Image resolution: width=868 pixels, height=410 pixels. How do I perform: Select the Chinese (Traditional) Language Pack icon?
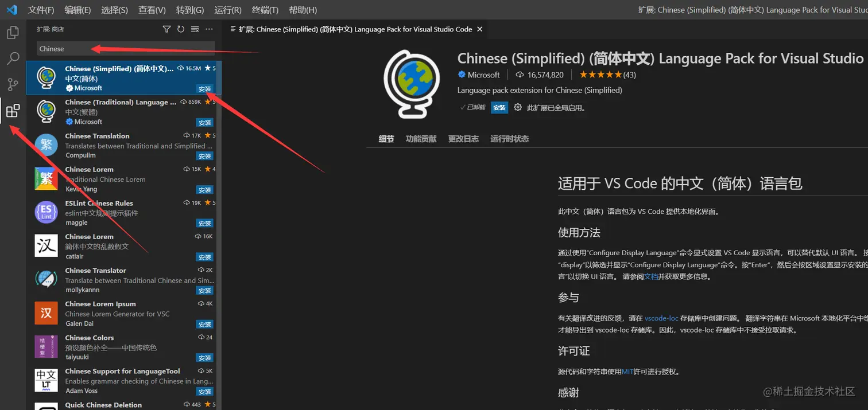[46, 111]
